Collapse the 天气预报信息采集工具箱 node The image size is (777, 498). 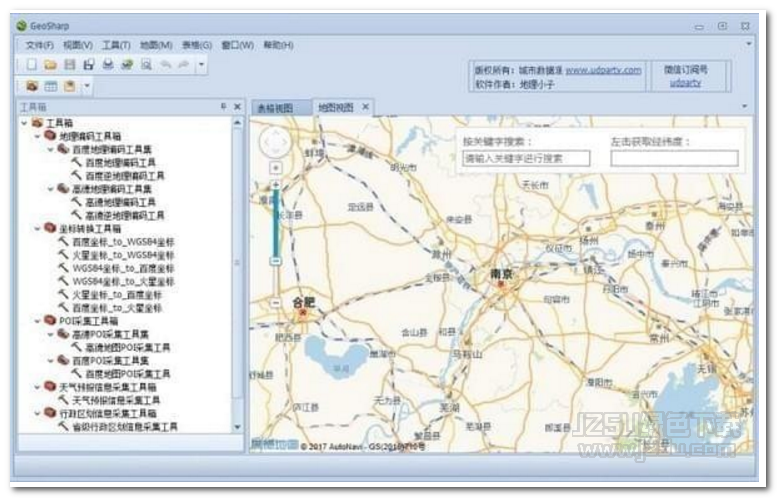coord(37,387)
